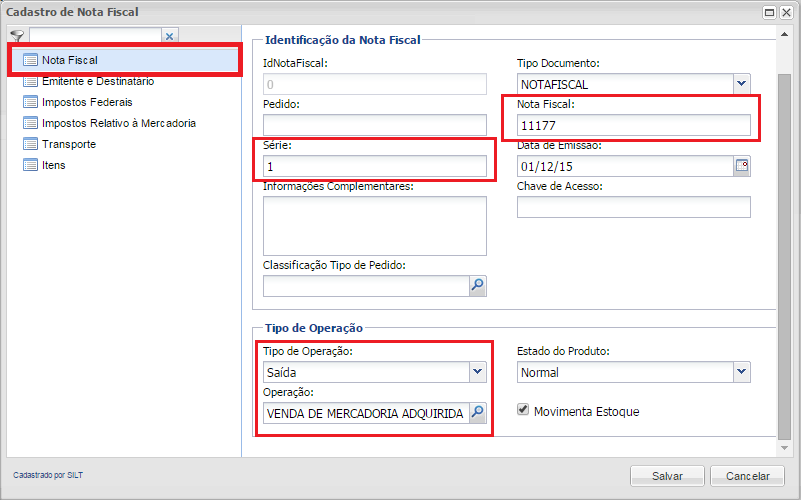Click the vertical scrollbar of the form
This screenshot has height=500, width=801.
784,250
